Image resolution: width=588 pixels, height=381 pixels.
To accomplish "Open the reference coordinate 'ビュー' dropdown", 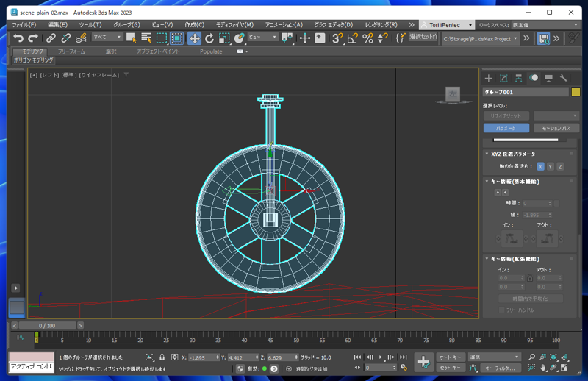I will [x=263, y=37].
